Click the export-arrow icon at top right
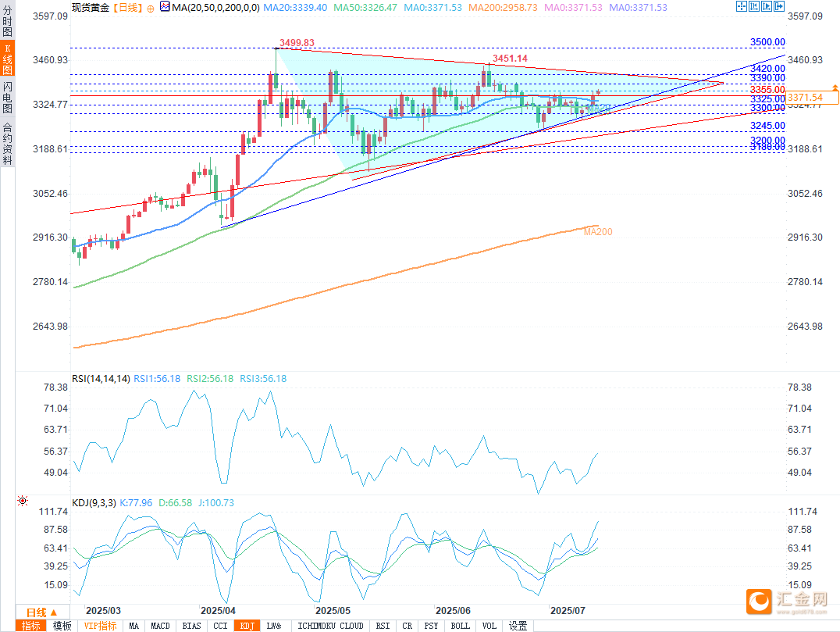Viewport: 840px width, 632px height. (779, 6)
